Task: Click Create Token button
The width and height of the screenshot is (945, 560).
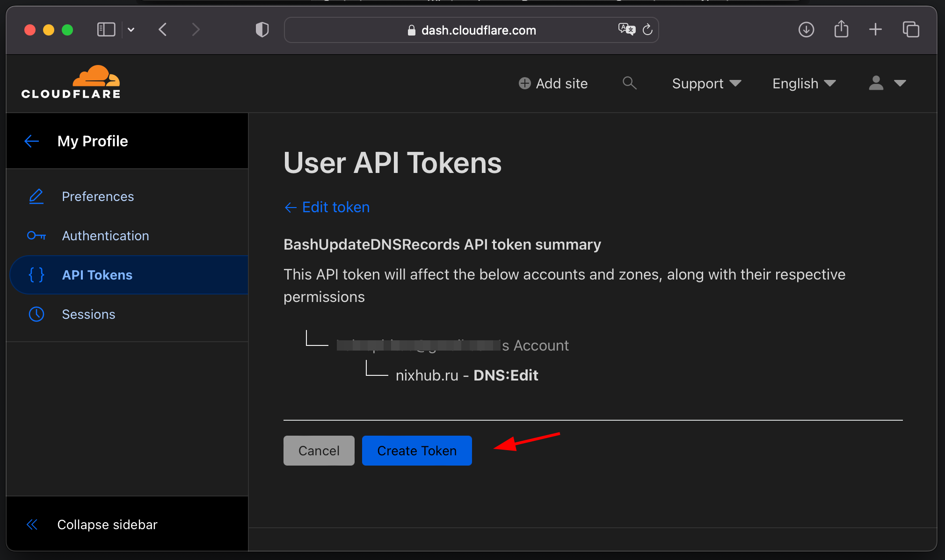Action: pos(417,451)
